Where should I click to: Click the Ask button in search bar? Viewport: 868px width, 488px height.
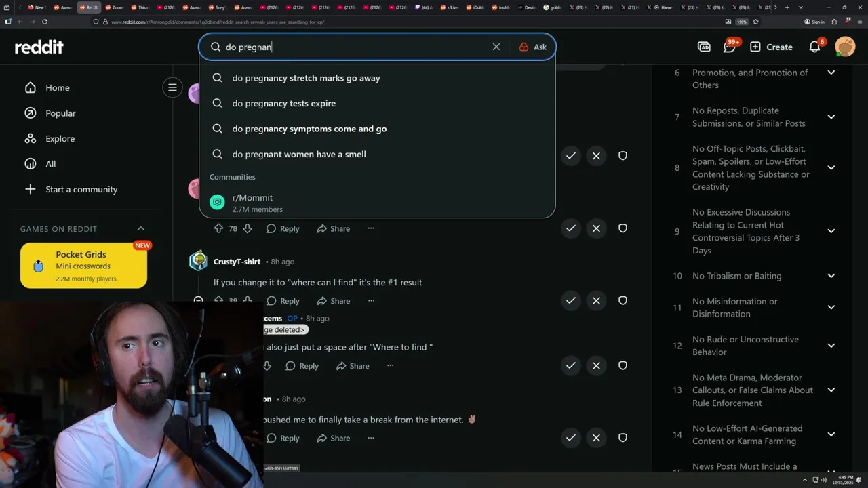(533, 47)
